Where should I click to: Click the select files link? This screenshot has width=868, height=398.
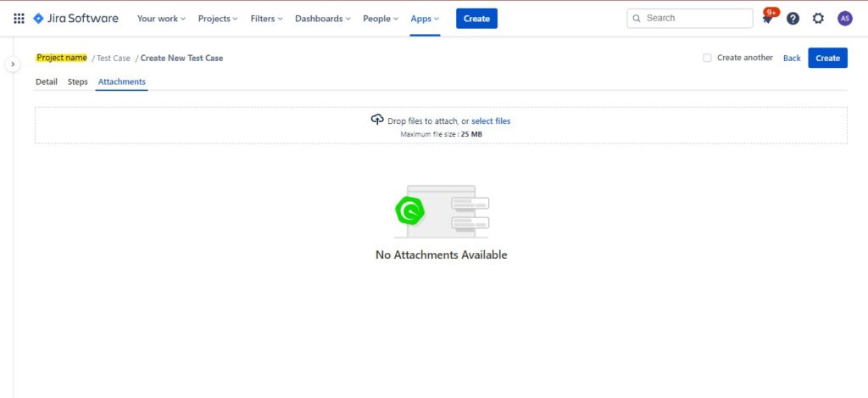point(491,121)
